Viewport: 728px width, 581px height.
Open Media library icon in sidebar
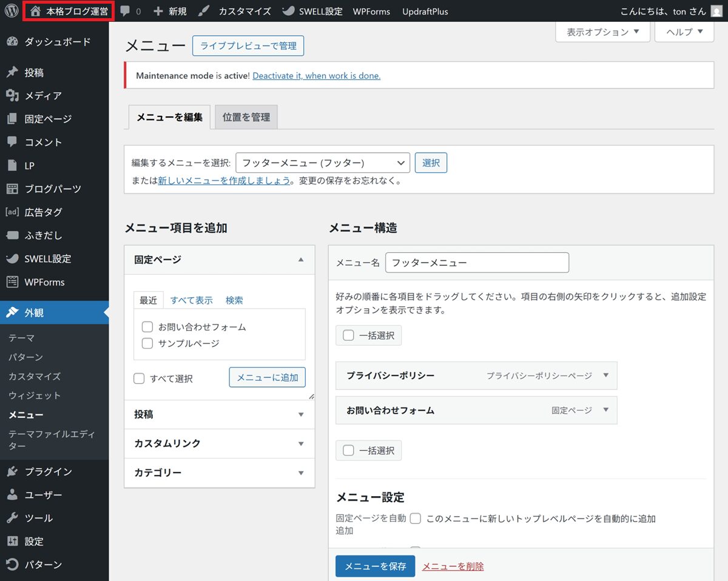click(12, 96)
